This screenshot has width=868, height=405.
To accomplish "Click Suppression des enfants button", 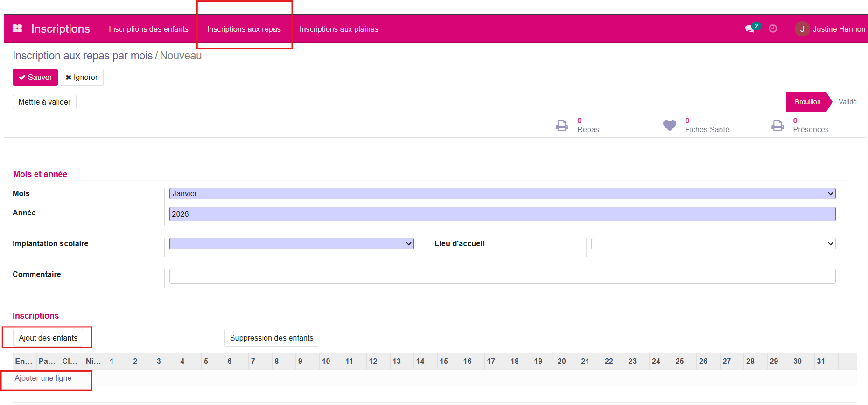I will [x=272, y=338].
